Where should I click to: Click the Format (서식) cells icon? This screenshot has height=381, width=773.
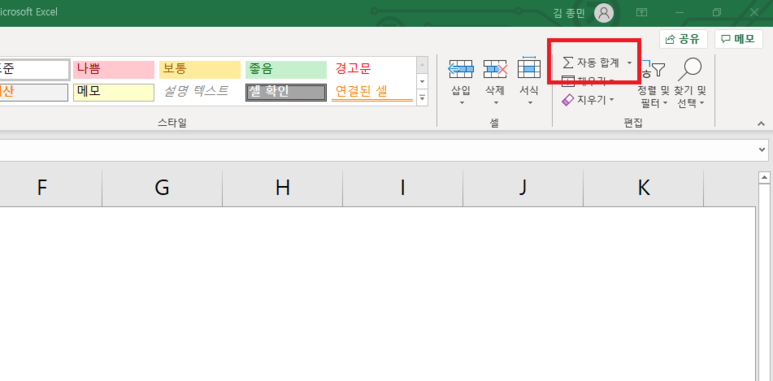529,68
